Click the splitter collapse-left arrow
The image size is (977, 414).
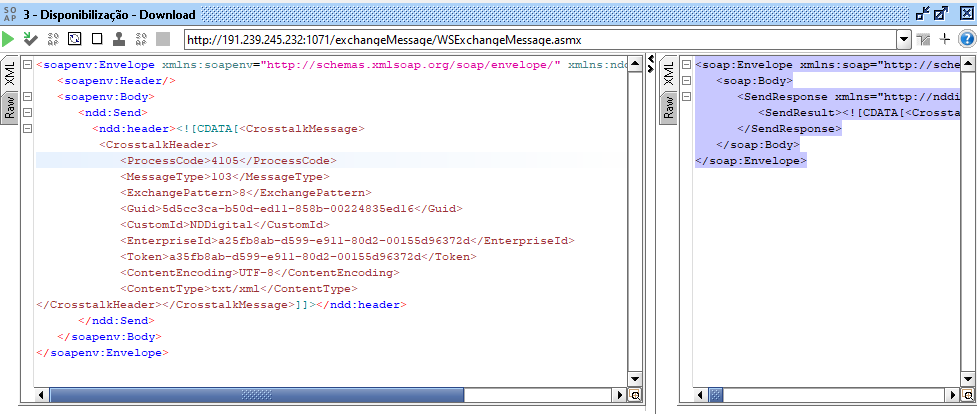[x=651, y=59]
